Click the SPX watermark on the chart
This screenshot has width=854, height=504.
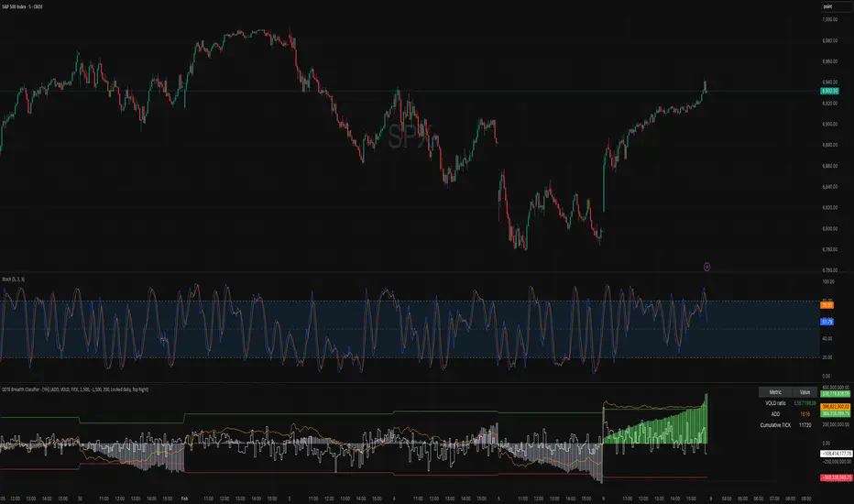click(x=410, y=137)
